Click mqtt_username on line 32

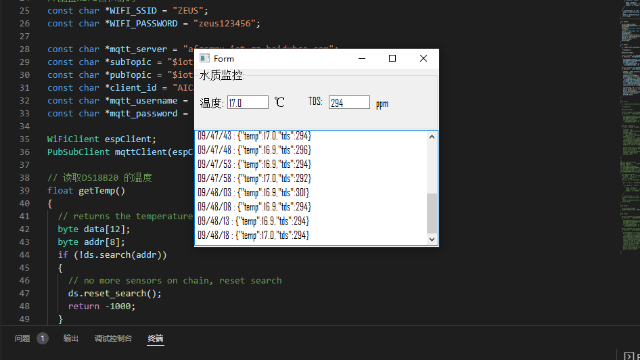click(143, 101)
